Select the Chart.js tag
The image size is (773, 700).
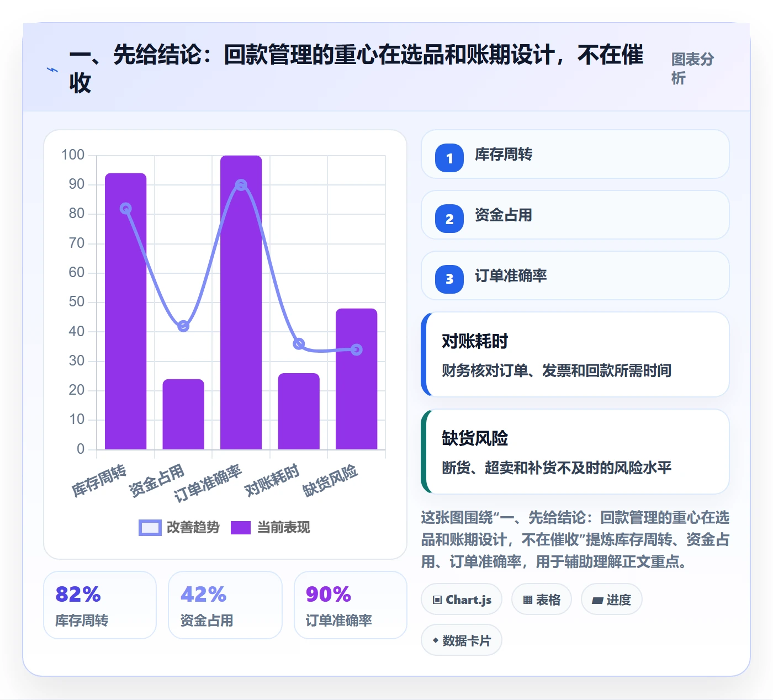pos(462,600)
